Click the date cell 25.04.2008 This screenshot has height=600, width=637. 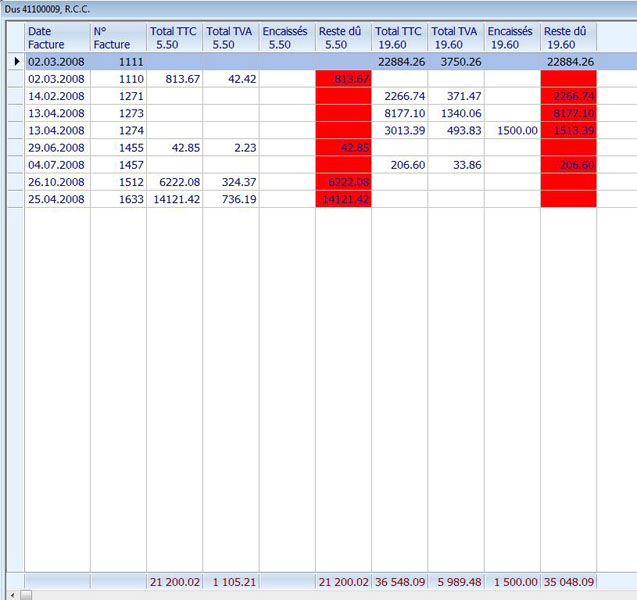click(x=57, y=199)
